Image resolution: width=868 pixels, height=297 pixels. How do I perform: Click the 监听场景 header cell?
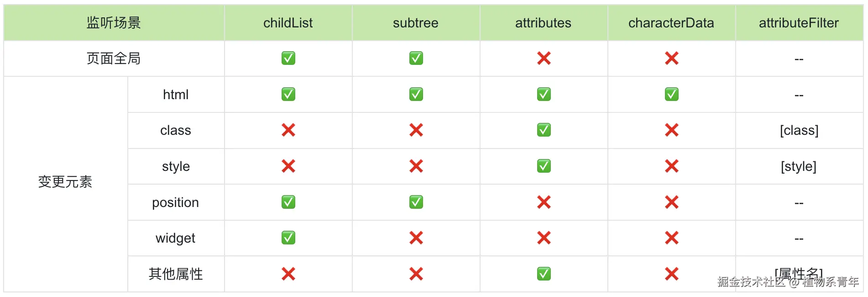pyautogui.click(x=114, y=23)
